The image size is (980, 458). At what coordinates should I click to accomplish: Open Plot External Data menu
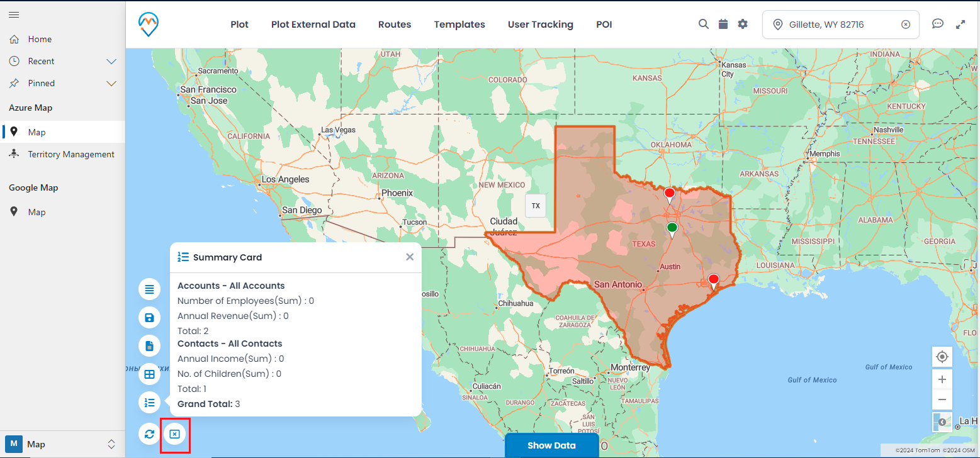tap(313, 25)
